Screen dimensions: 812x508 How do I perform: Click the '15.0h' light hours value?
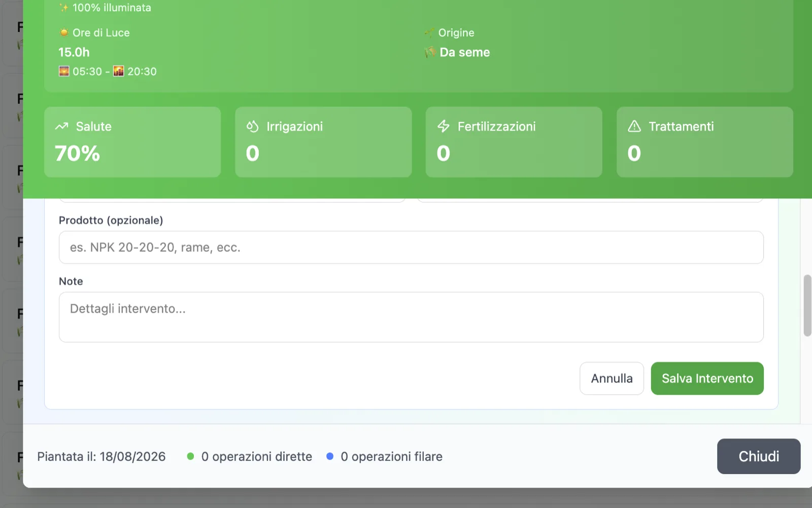click(x=74, y=52)
